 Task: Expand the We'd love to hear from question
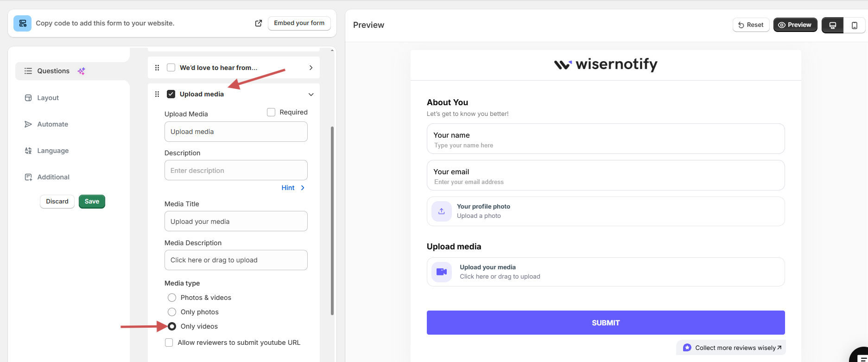[x=310, y=68]
